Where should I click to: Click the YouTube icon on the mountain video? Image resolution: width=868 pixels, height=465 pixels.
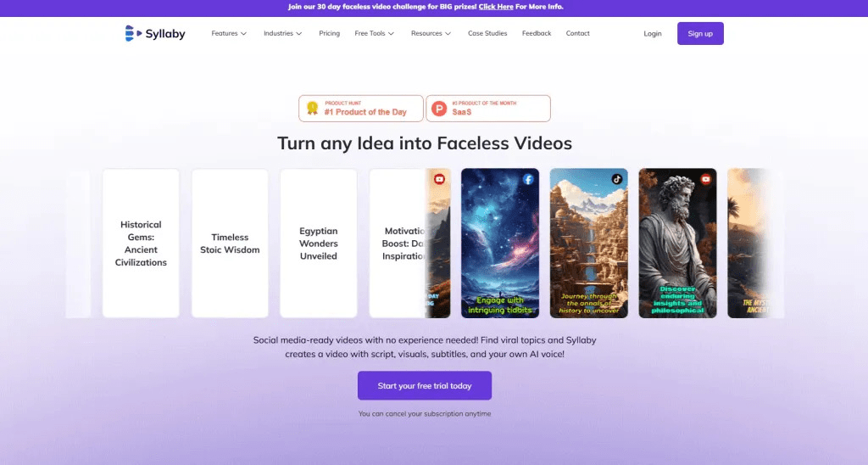439,179
